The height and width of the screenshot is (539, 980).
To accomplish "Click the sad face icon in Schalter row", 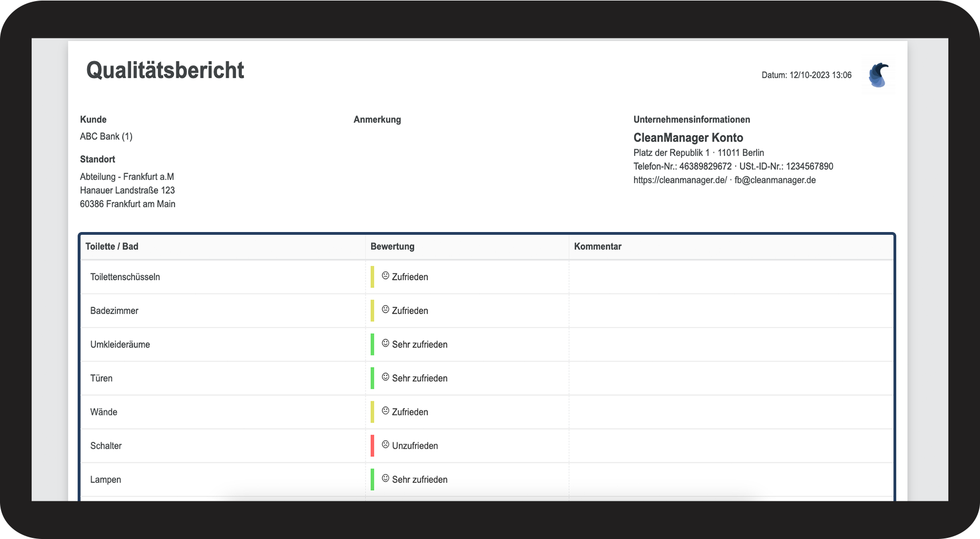I will click(385, 445).
